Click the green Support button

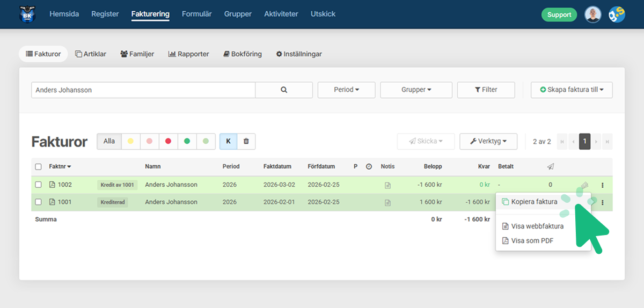(559, 14)
